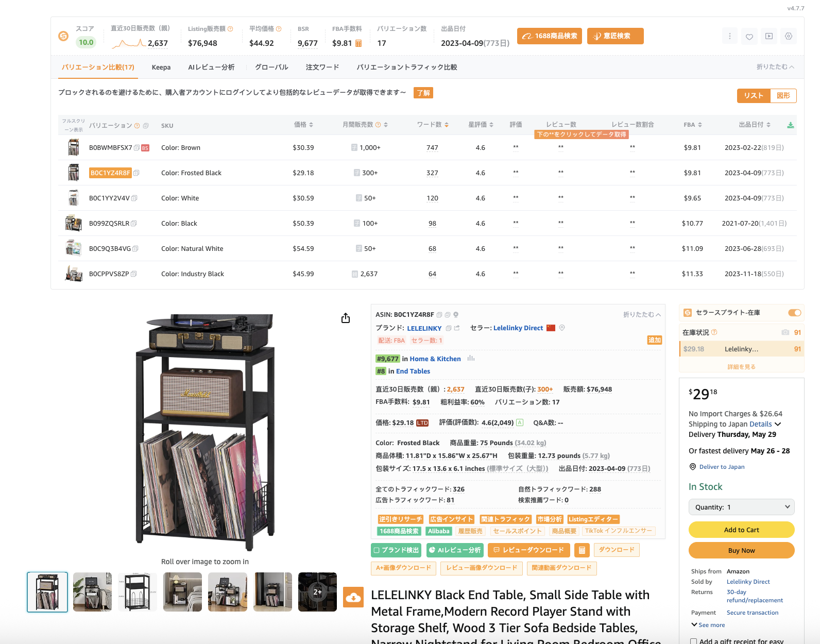This screenshot has height=644, width=820.
Task: Click the 1688商品検索 orange button in header
Action: 550,36
